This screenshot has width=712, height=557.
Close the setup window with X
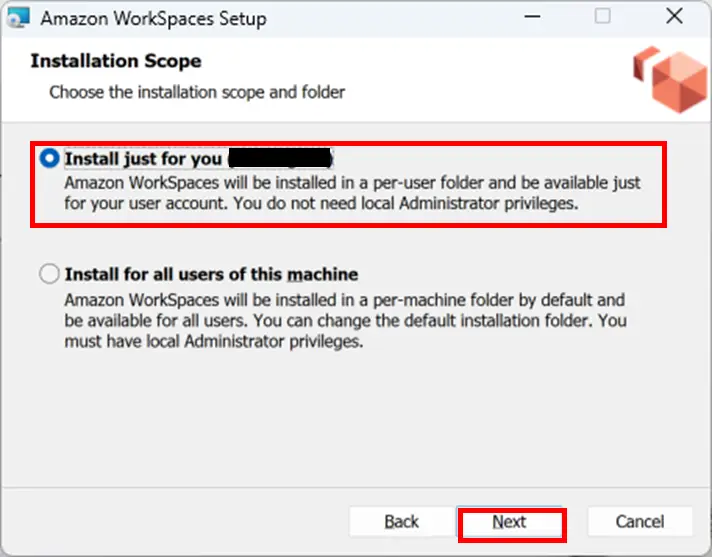tap(674, 16)
